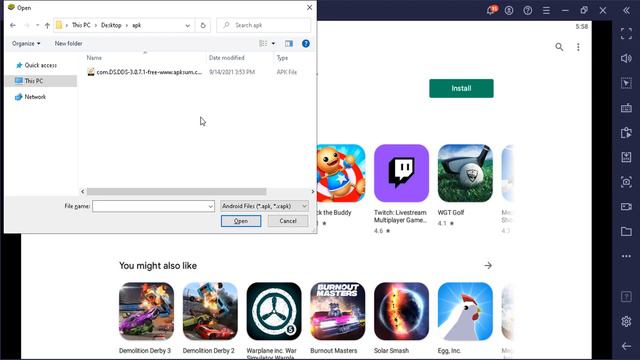Open the Solar Smash app thumbnail
Viewport: 640px width, 360px height.
(401, 311)
